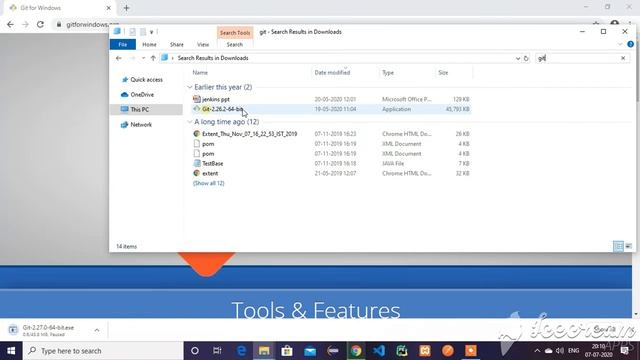Image resolution: width=640 pixels, height=360 pixels.
Task: Open File tab in Explorer ribbon
Action: (x=122, y=44)
